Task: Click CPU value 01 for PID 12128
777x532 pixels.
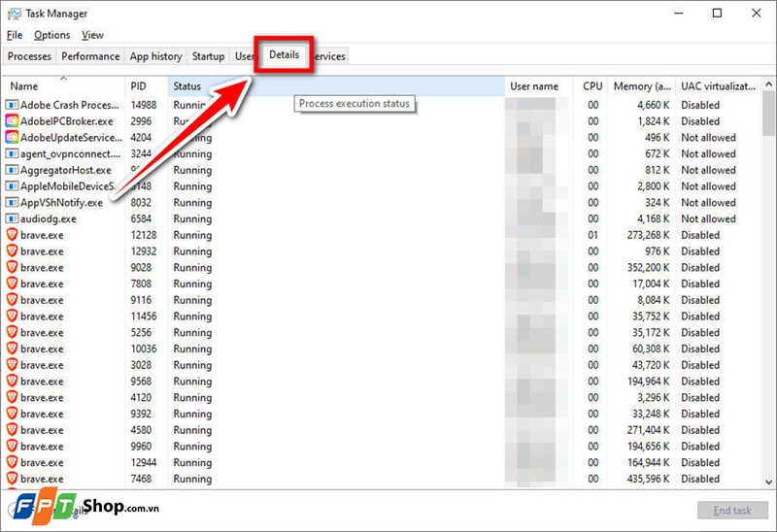Action: pyautogui.click(x=593, y=235)
